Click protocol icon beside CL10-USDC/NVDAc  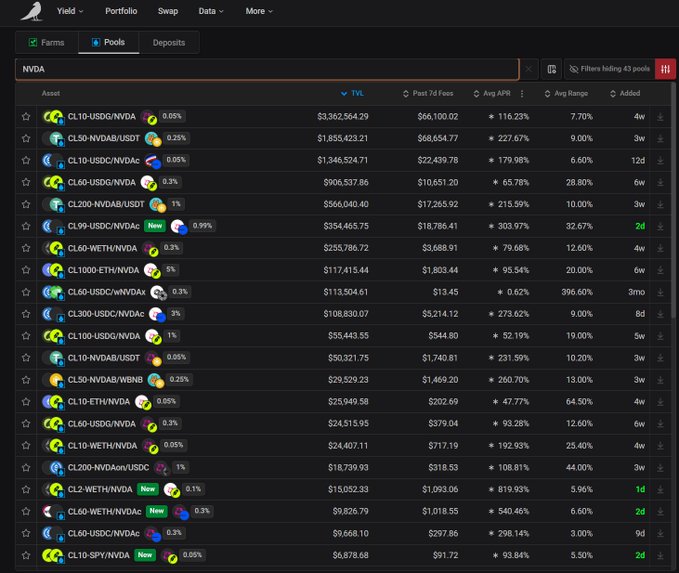(153, 161)
